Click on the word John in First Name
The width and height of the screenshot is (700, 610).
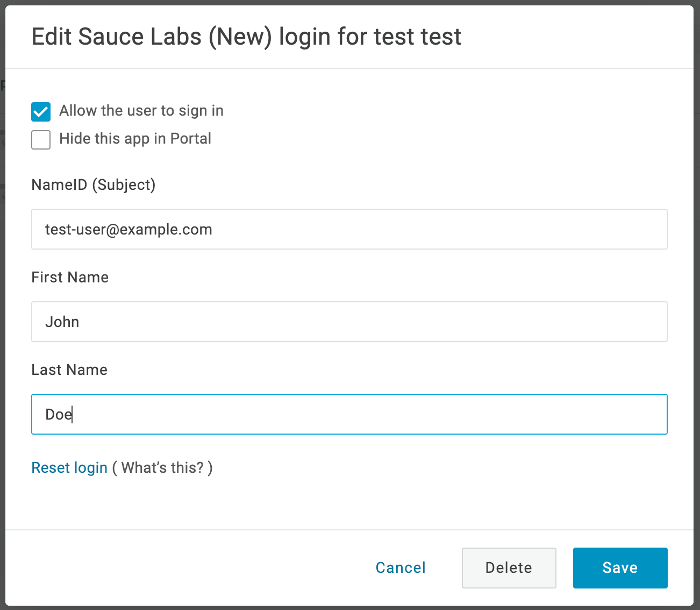click(62, 322)
